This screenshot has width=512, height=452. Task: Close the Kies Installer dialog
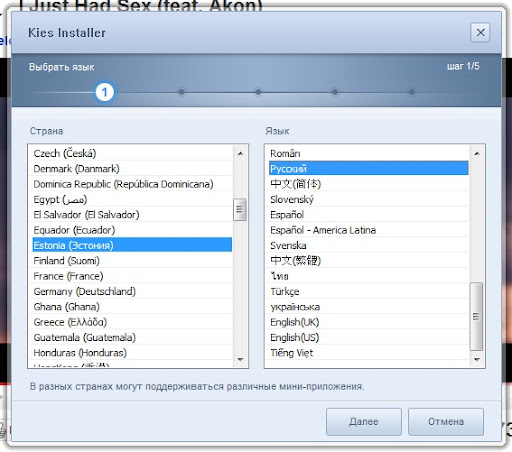pyautogui.click(x=480, y=33)
